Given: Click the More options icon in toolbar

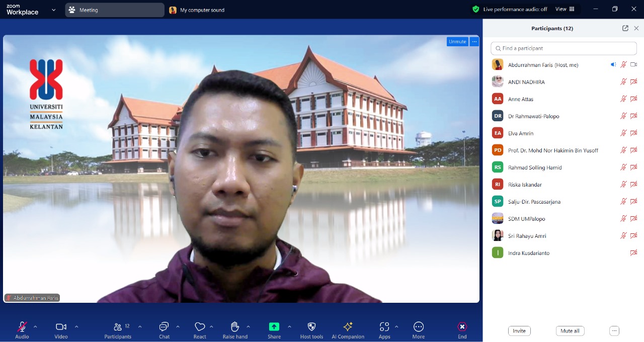Looking at the screenshot, I should (x=418, y=327).
